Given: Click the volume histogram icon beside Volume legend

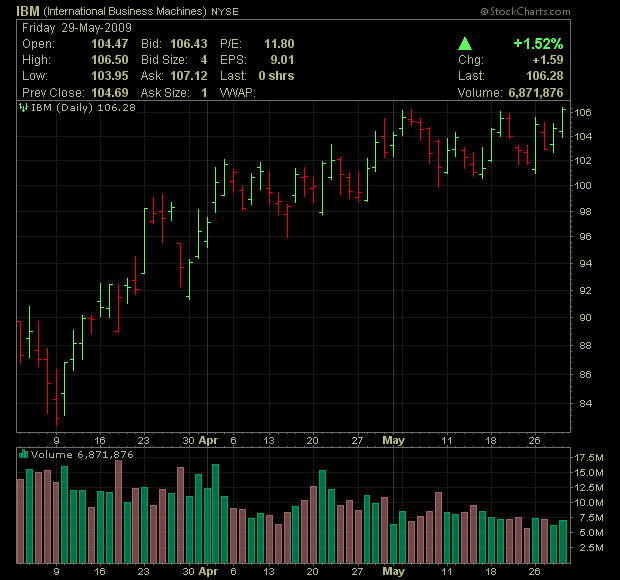Looking at the screenshot, I should 23,454.
